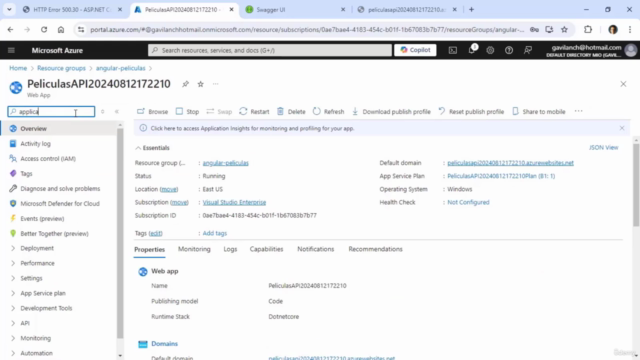This screenshot has width=640, height=360.
Task: Bookmark this page with the star icon
Action: click(564, 29)
